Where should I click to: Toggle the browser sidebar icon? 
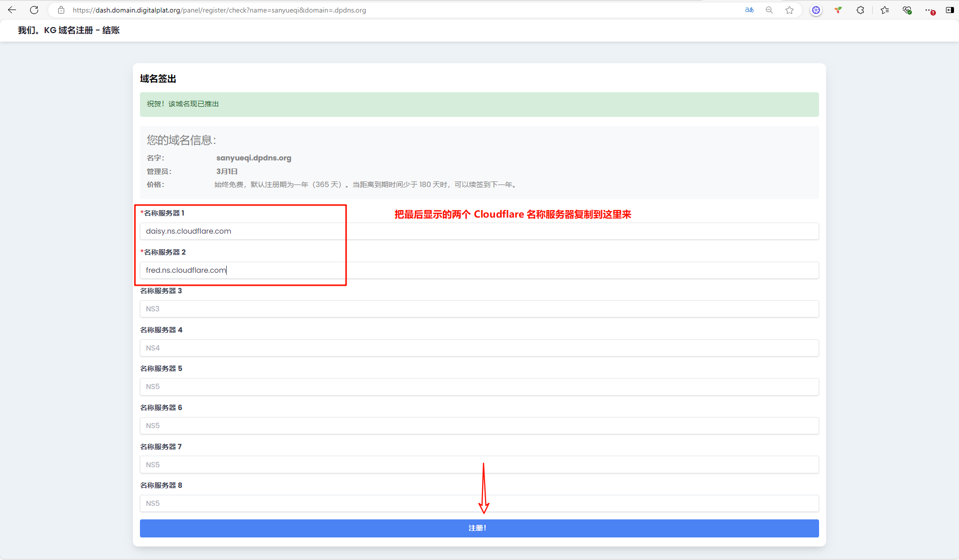pyautogui.click(x=949, y=10)
